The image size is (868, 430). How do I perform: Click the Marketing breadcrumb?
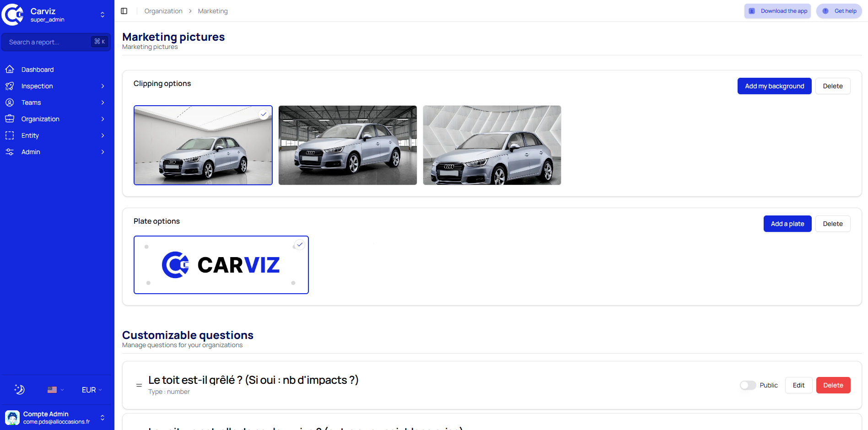point(213,11)
